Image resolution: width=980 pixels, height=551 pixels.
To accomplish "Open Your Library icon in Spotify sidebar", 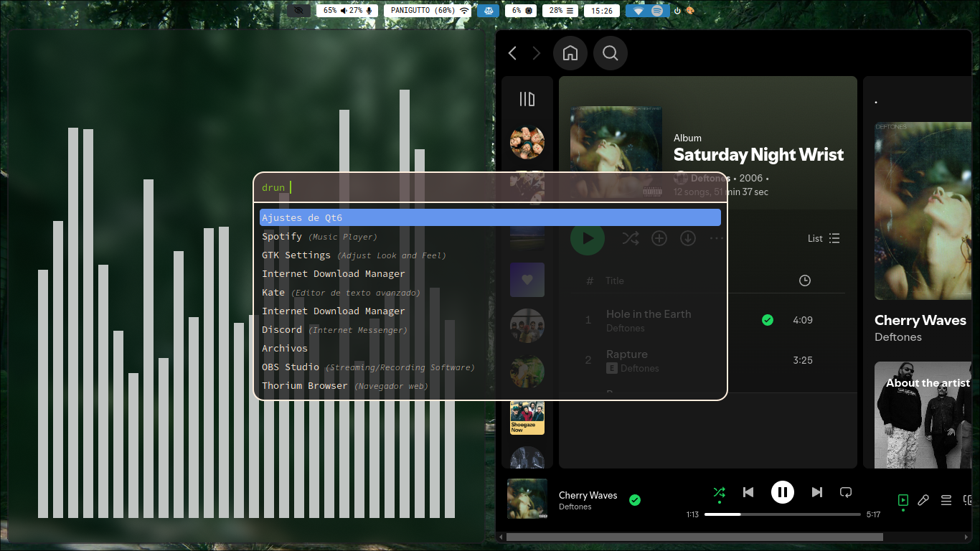I will pos(527,99).
